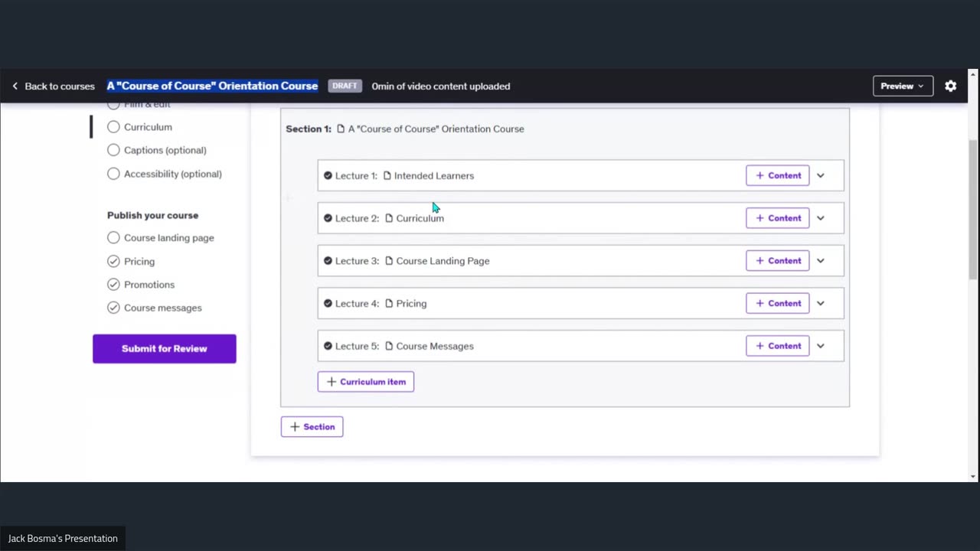The height and width of the screenshot is (551, 980).
Task: Click the plus icon on Section button
Action: coord(295,427)
